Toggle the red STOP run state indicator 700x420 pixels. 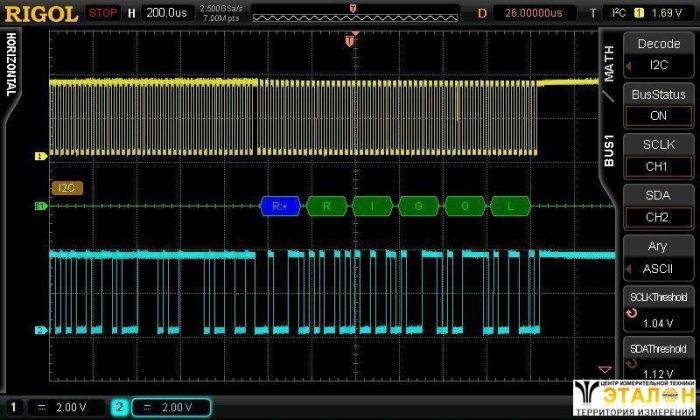coord(101,13)
